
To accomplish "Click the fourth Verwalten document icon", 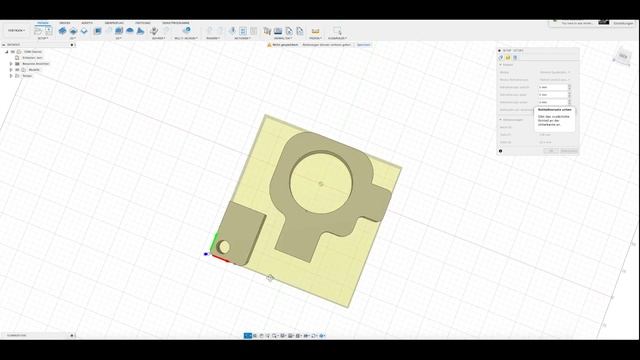I will (x=300, y=31).
